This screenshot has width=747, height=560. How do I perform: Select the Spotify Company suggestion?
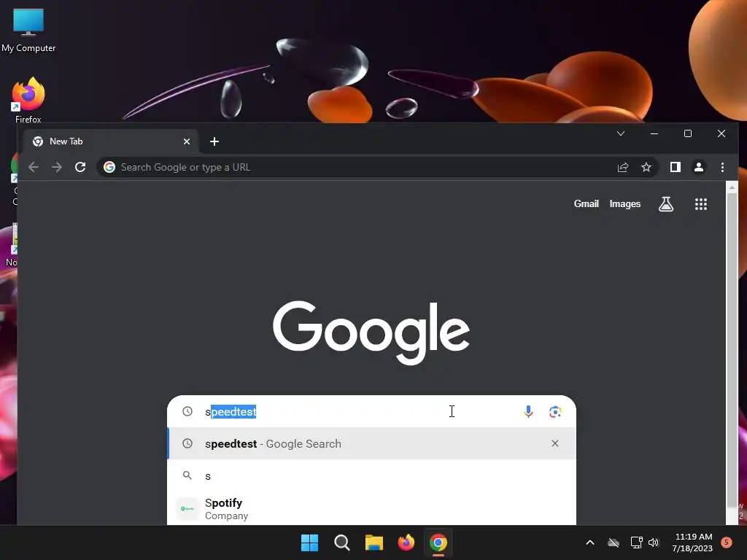point(372,508)
